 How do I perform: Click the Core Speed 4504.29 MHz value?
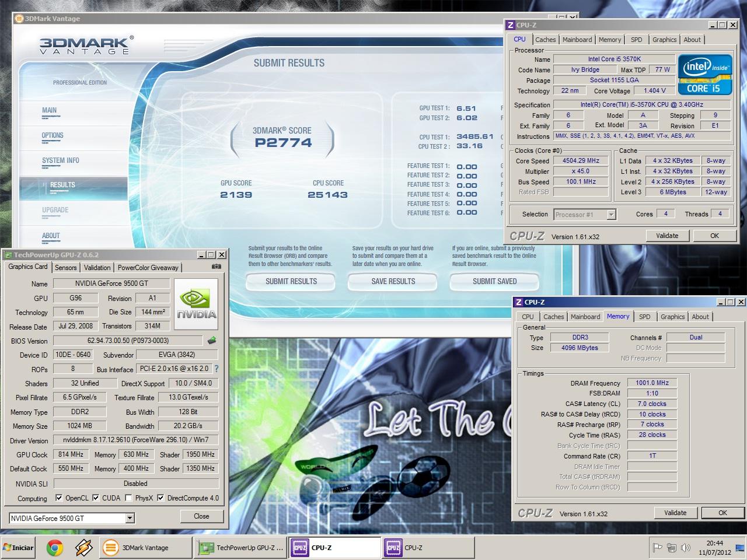click(581, 160)
